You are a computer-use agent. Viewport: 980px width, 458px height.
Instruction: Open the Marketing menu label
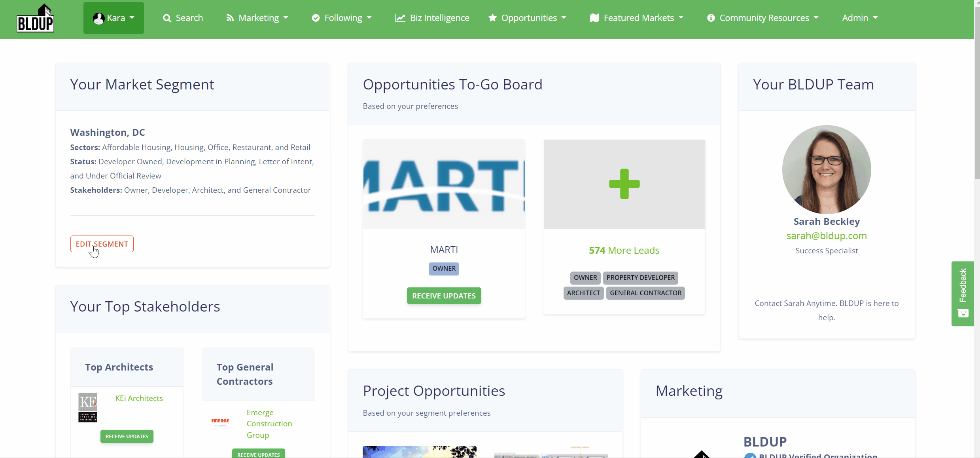(259, 18)
